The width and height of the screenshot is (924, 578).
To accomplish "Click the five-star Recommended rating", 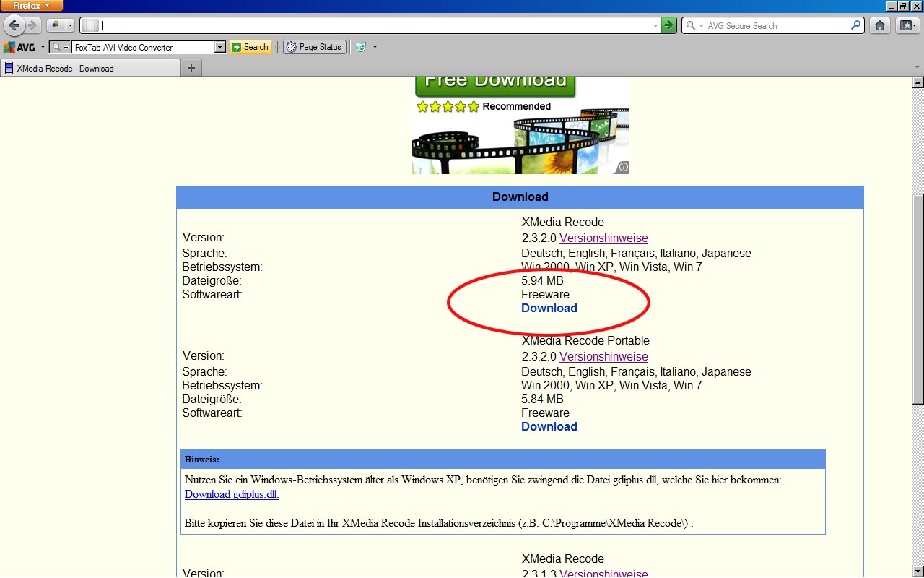I will [448, 107].
